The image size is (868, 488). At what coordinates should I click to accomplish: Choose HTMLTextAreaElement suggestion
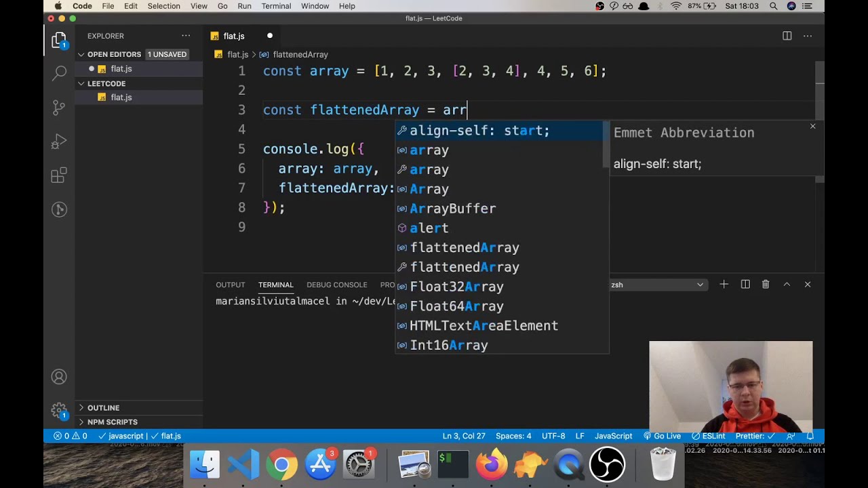point(499,326)
